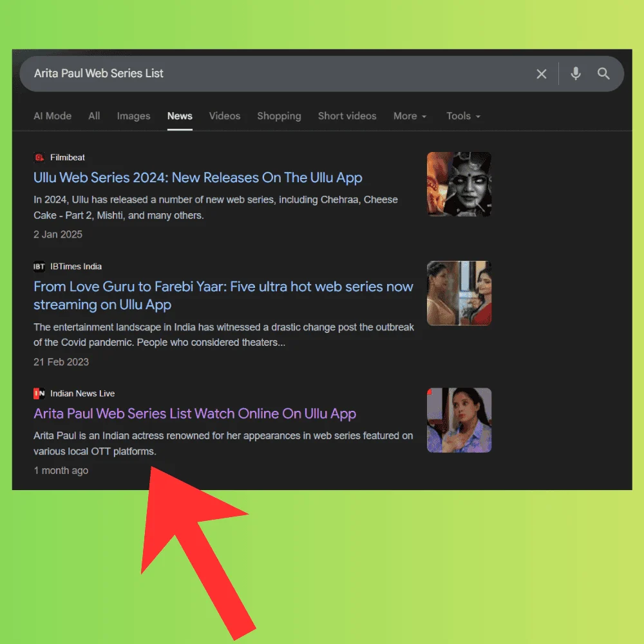
Task: Click the IBTimes India source favicon
Action: pos(39,267)
